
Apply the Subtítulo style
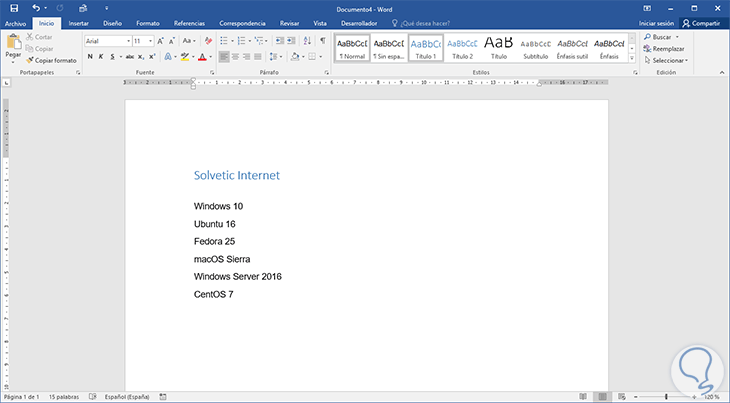point(535,48)
